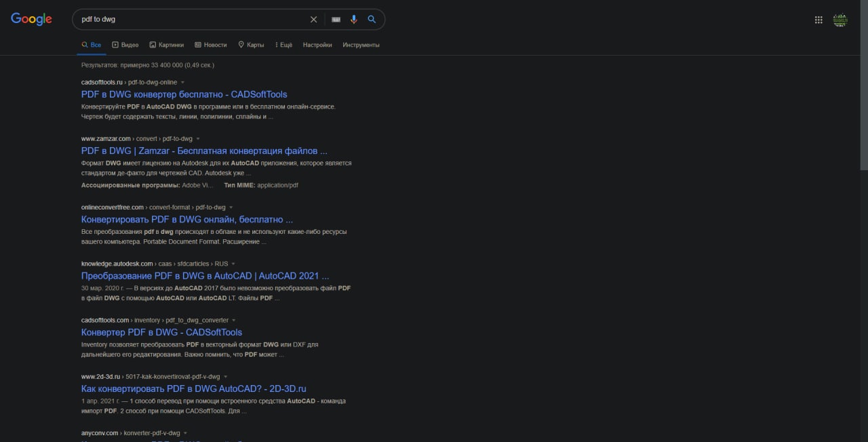Click the www.zamzar.com › convert › pdf-to-dwg breadcrumb
Viewport: 868px width, 442px height.
(x=137, y=138)
